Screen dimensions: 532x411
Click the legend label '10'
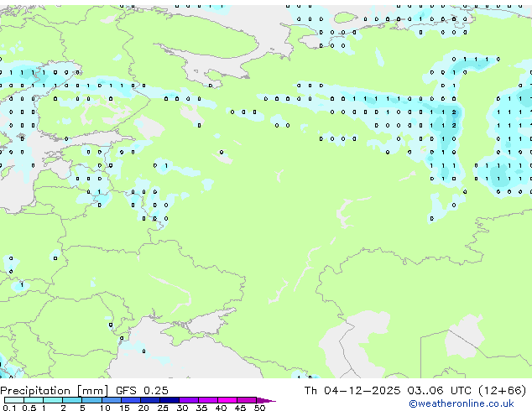[105, 408]
